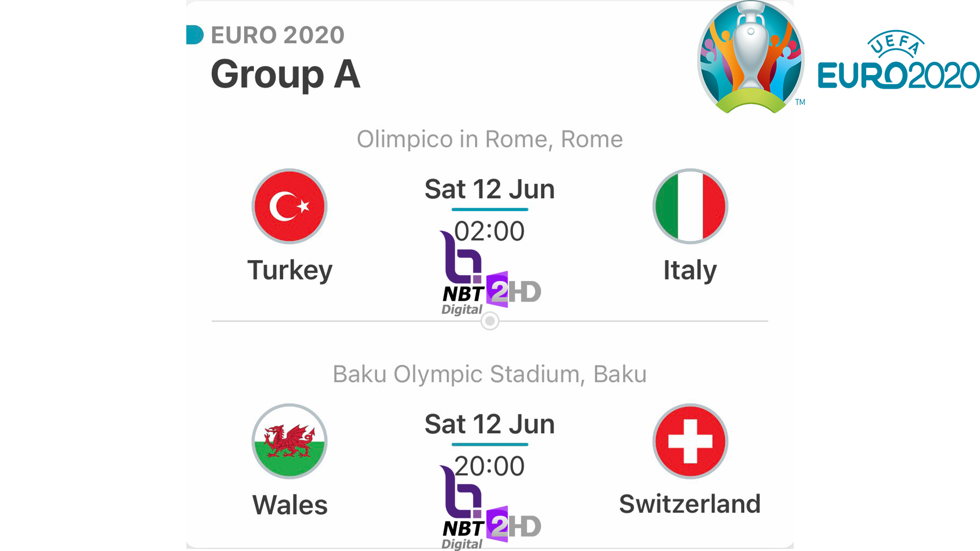The width and height of the screenshot is (980, 551).
Task: Click the NBT 2HD logo under 20:00
Action: tap(490, 508)
